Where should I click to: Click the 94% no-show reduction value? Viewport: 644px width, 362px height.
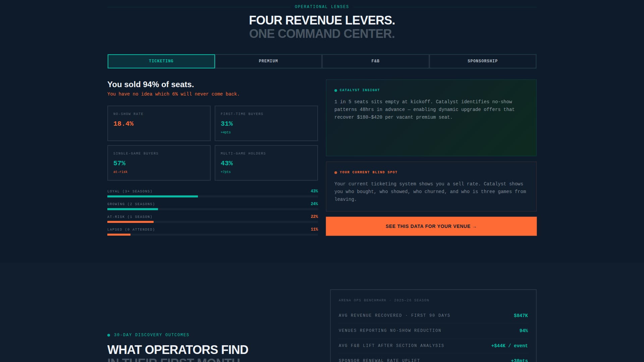524,331
